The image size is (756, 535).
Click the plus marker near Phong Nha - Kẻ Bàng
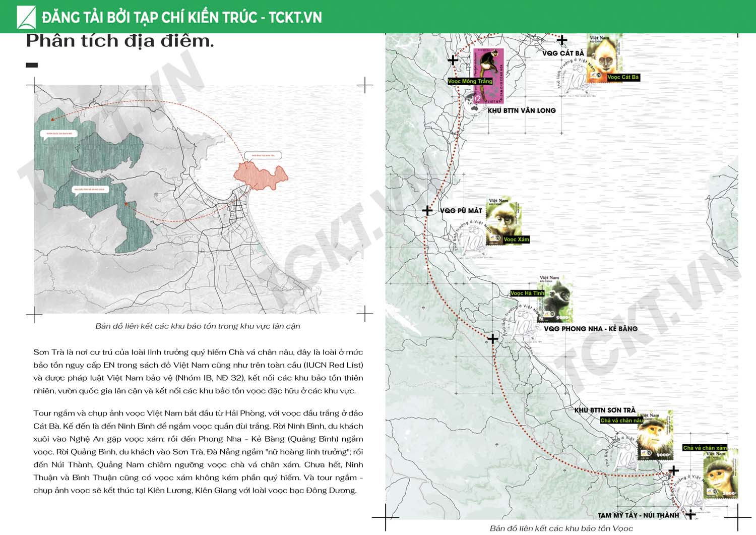pyautogui.click(x=493, y=338)
